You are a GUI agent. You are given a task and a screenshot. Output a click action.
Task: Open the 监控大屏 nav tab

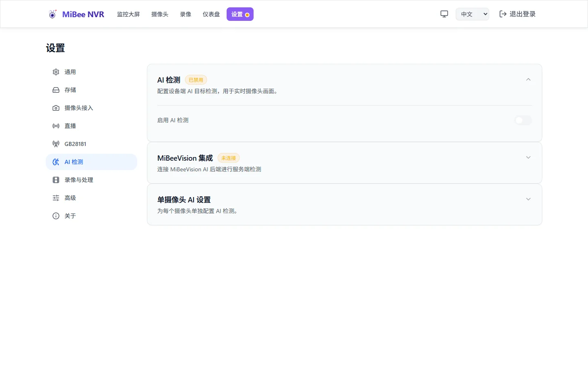pyautogui.click(x=128, y=14)
